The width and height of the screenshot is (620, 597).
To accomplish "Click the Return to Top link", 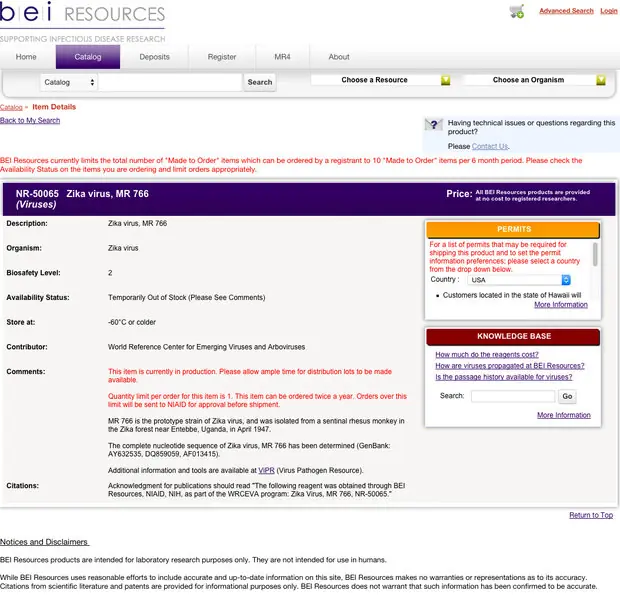I will [x=591, y=515].
